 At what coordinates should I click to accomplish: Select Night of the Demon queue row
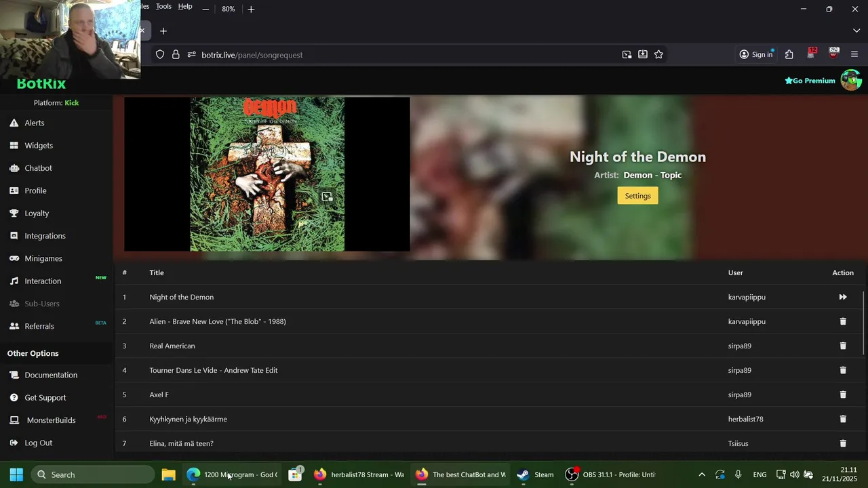tap(488, 297)
